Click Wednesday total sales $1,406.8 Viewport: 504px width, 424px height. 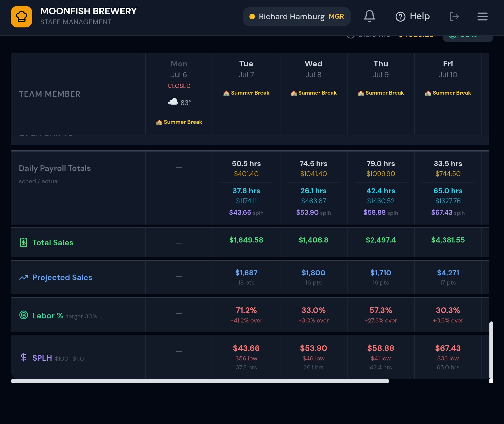(x=313, y=240)
